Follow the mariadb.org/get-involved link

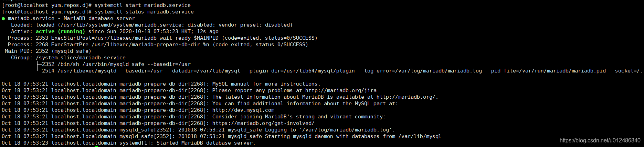pyautogui.click(x=263, y=123)
